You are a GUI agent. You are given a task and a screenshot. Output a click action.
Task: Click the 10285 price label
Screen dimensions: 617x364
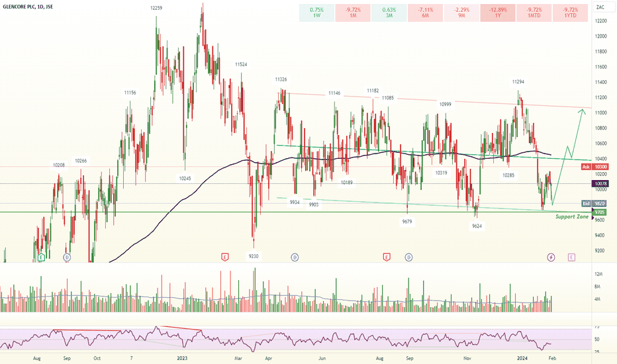[508, 175]
